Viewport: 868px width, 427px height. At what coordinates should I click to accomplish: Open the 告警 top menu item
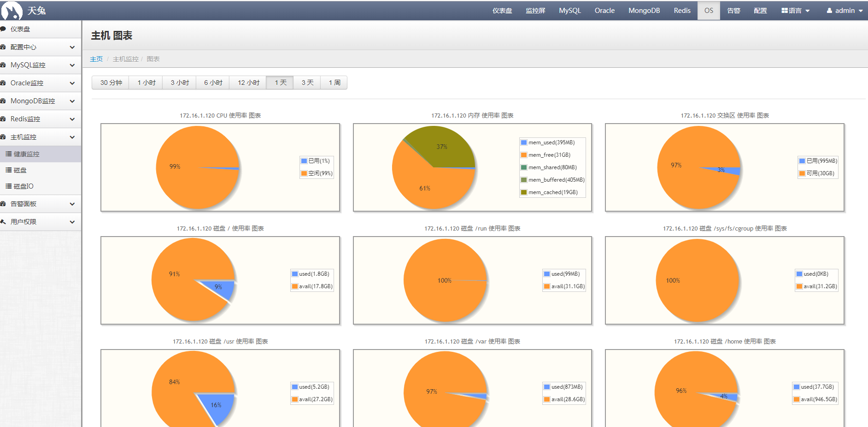coord(733,11)
